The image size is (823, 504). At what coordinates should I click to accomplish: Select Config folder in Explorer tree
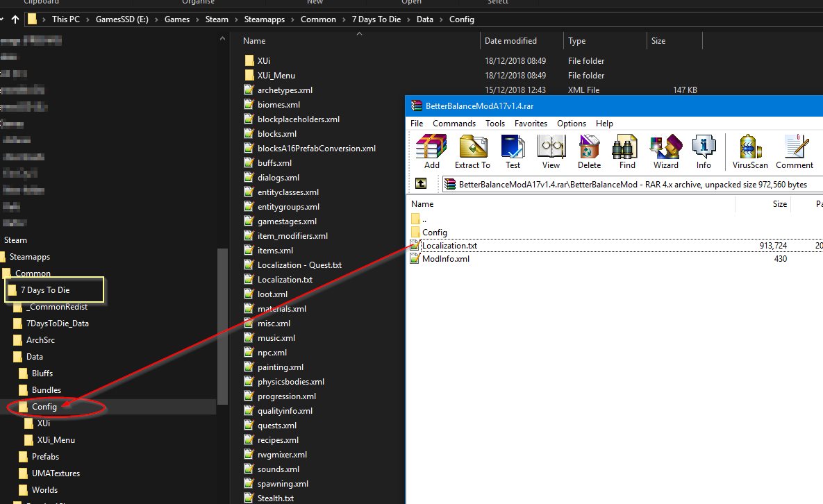[44, 407]
